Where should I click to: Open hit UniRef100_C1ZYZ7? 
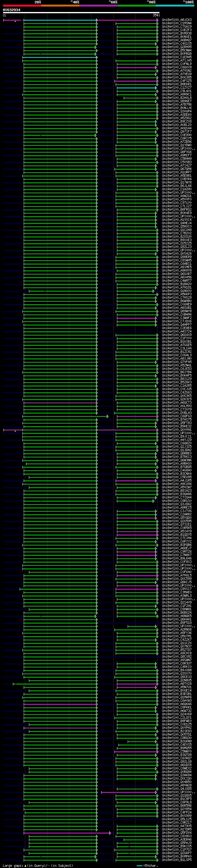177,88
